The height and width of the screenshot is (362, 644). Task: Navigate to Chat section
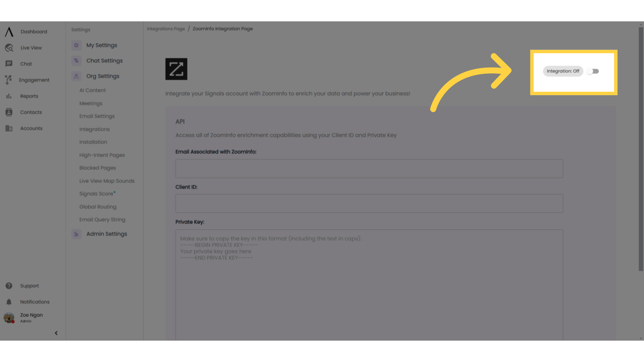pos(25,64)
